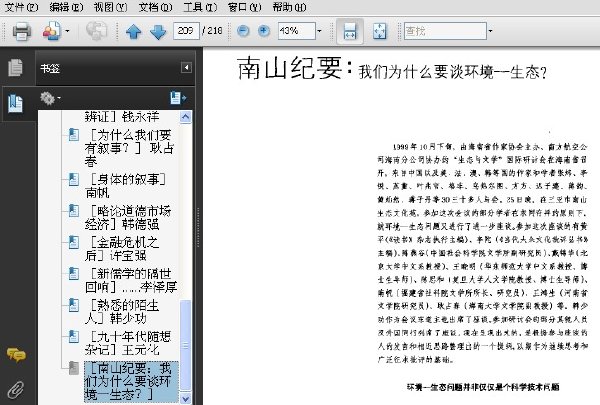Open the 编辑 menu

(x=66, y=7)
